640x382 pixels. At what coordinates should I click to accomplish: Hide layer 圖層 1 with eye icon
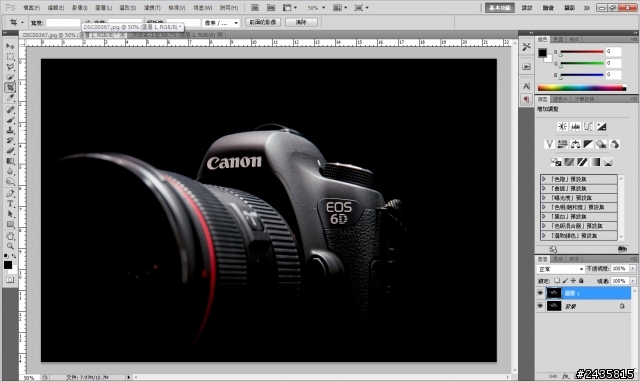540,293
